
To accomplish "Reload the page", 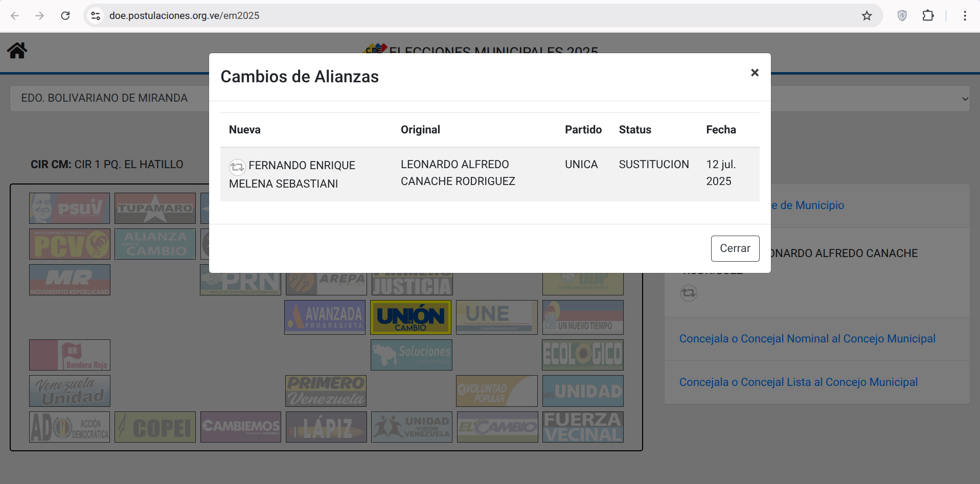I will [65, 16].
